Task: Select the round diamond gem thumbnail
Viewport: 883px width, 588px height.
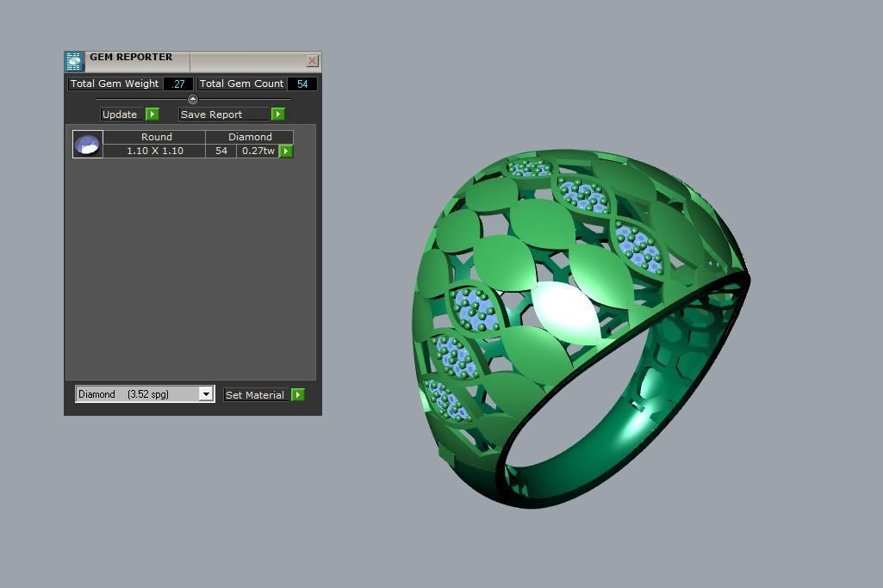Action: (x=87, y=144)
